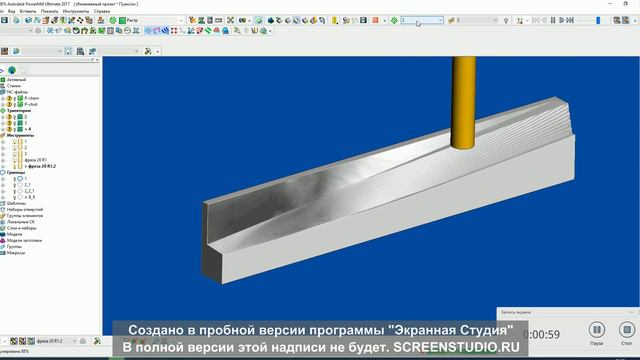Viewport: 640px width, 360px height.
Task: Play the toolpath simulation
Action: [x=562, y=20]
